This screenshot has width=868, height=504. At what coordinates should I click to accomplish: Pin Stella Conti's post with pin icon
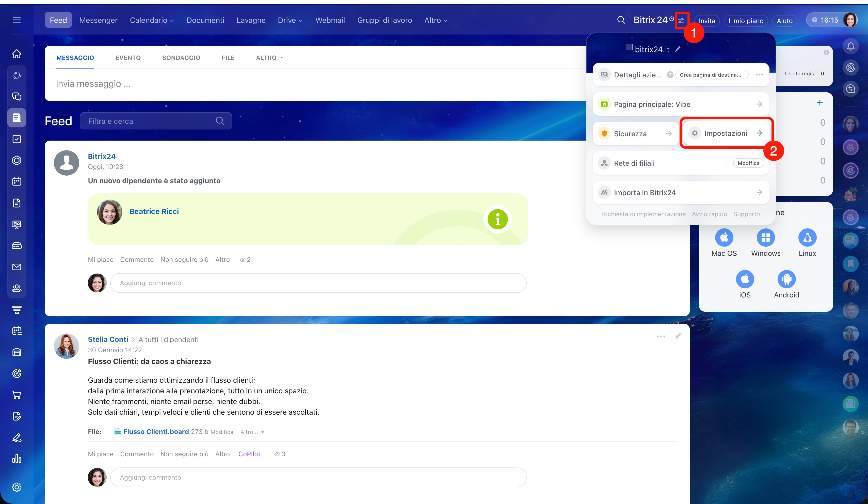point(678,336)
